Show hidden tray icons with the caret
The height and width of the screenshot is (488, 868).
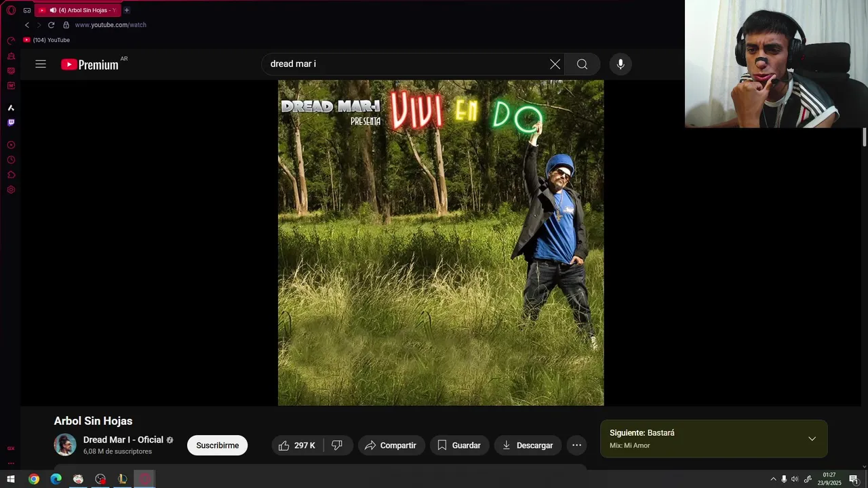pos(773,479)
